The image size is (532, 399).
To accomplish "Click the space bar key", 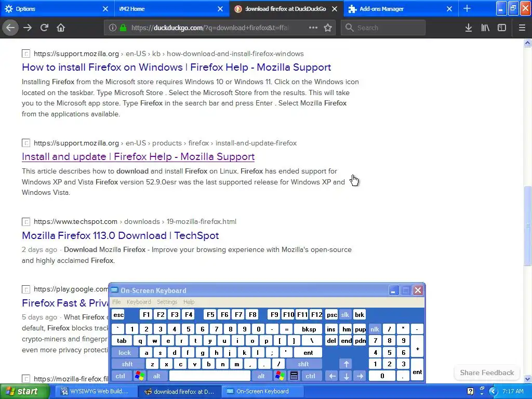I will click(x=210, y=376).
